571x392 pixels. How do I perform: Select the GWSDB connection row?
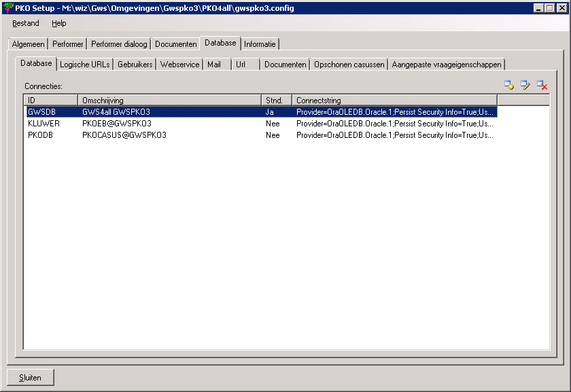(261, 111)
